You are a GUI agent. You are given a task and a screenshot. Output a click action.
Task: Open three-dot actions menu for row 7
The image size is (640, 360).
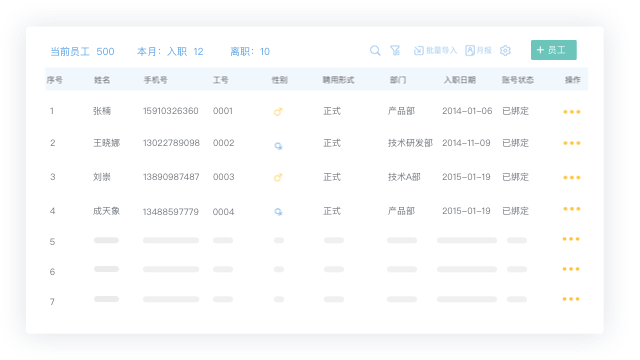tap(571, 299)
